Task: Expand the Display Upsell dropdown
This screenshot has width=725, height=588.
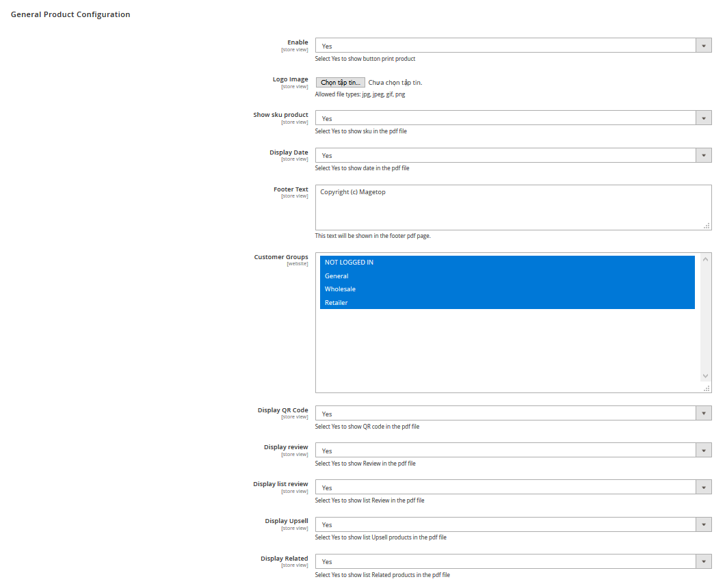Action: 512,524
